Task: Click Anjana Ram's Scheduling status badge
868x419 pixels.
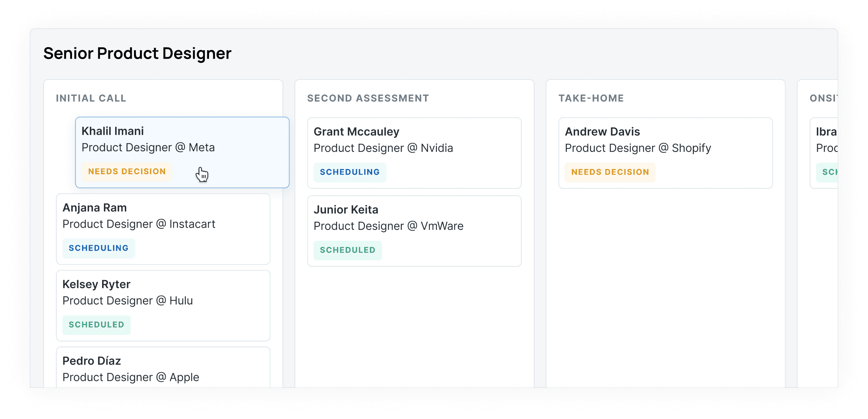Action: [x=98, y=248]
